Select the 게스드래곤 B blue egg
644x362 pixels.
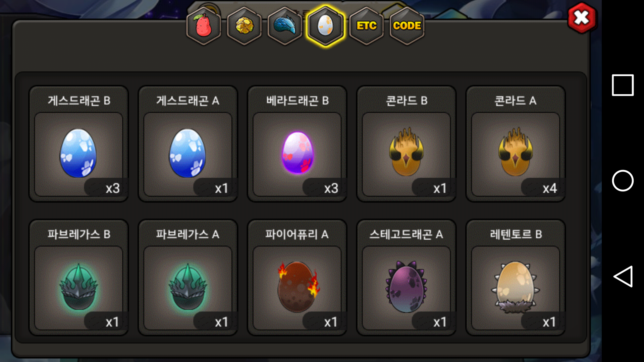pyautogui.click(x=79, y=144)
